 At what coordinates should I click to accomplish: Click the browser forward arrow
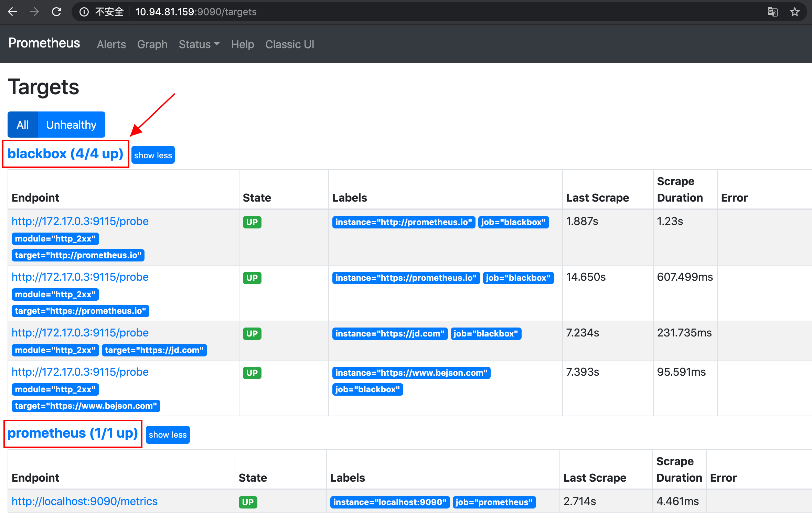point(34,12)
